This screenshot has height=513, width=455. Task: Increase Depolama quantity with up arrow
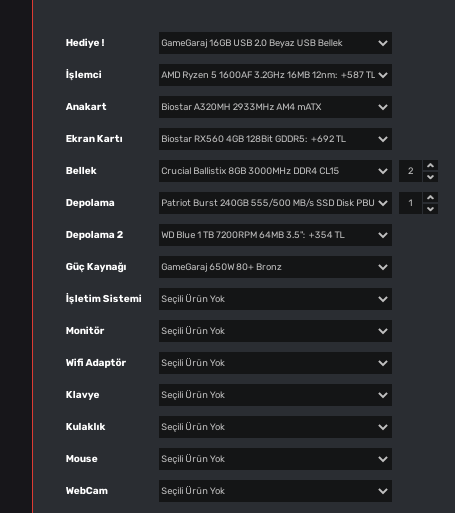[x=430, y=197]
